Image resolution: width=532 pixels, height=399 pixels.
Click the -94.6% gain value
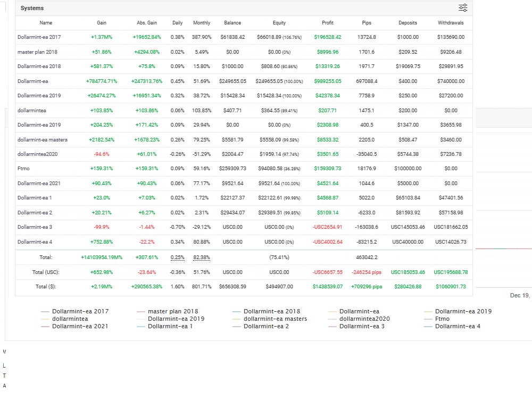(102, 154)
